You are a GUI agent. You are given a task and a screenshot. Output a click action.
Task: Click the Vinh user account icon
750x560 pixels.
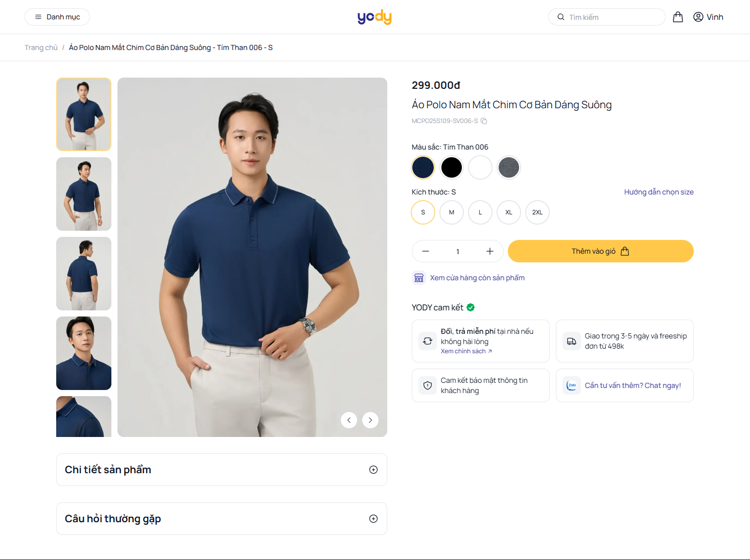(698, 17)
